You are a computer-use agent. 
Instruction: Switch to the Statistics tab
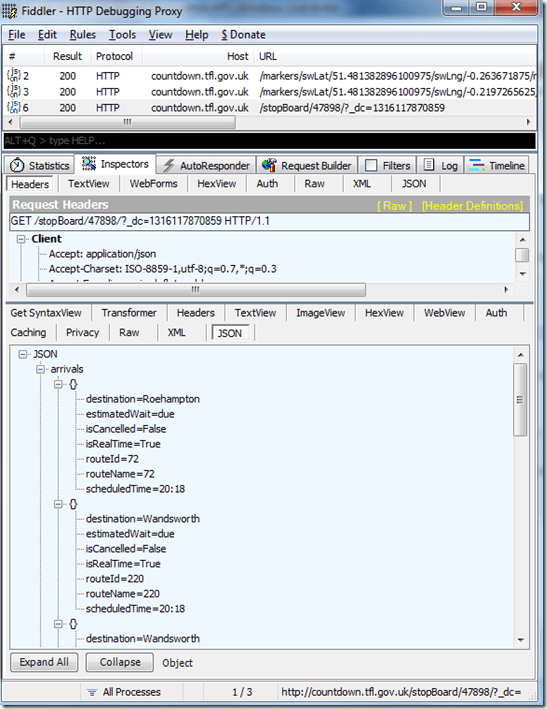40,165
